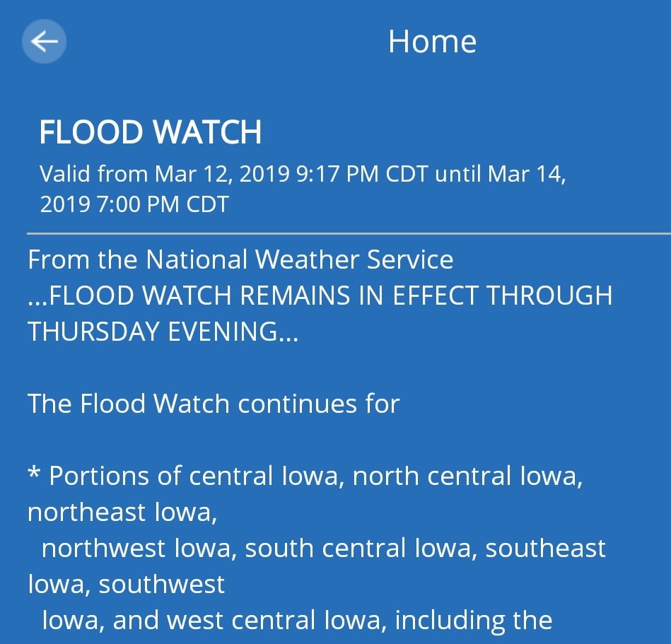Select the Portions of central Iowa bullet
Image resolution: width=671 pixels, height=644 pixels.
coord(305,475)
